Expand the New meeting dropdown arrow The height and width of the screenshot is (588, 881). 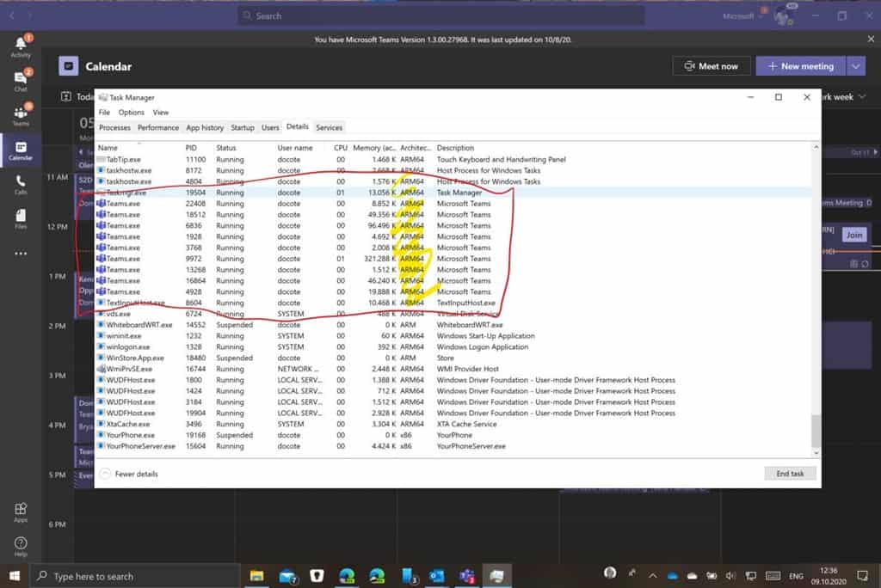[x=855, y=66]
